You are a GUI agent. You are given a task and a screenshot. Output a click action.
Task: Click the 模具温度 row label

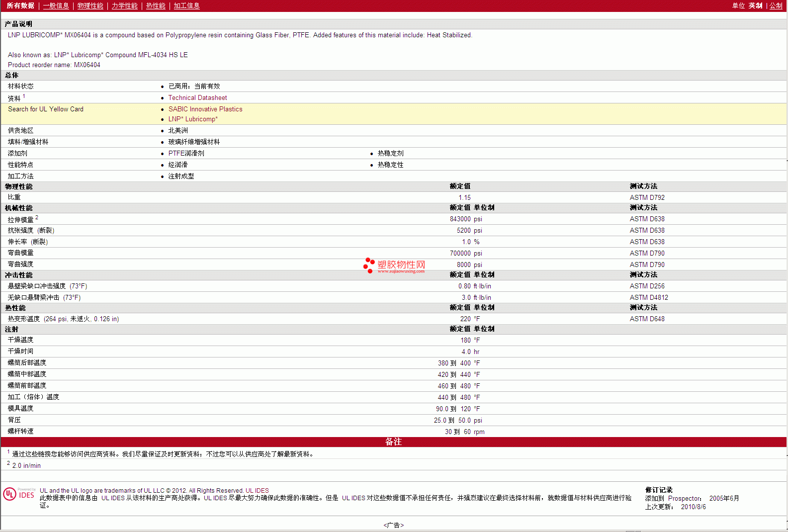click(x=21, y=409)
